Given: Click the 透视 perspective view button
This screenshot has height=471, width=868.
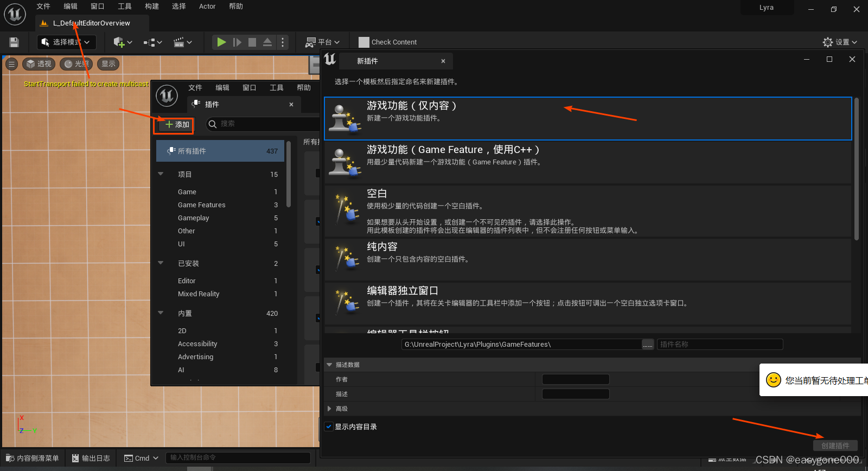Looking at the screenshot, I should click(39, 64).
